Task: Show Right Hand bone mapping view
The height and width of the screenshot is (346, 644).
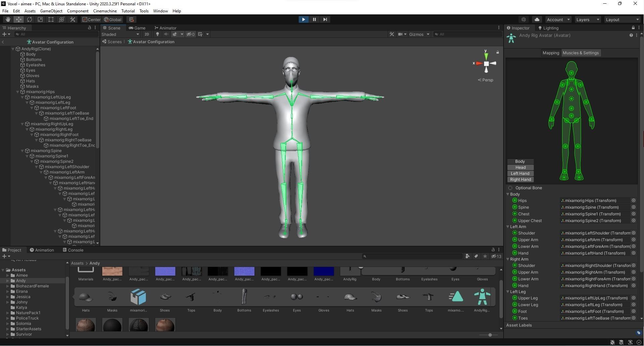Action: [520, 180]
